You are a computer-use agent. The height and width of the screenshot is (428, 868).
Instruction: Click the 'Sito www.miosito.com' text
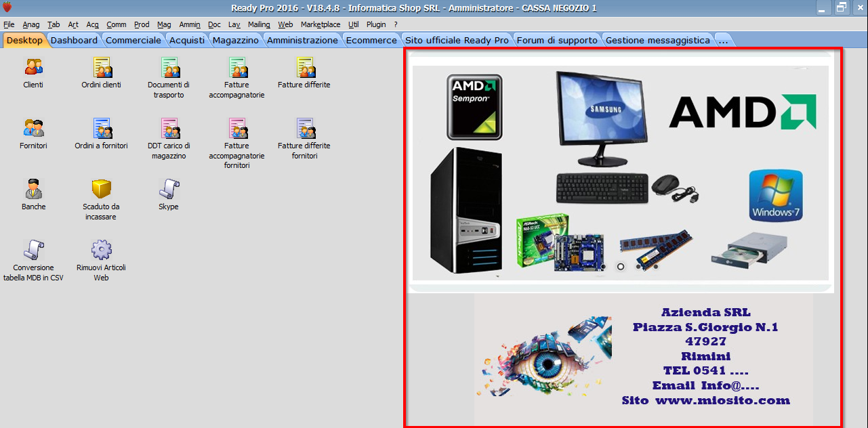pyautogui.click(x=705, y=400)
